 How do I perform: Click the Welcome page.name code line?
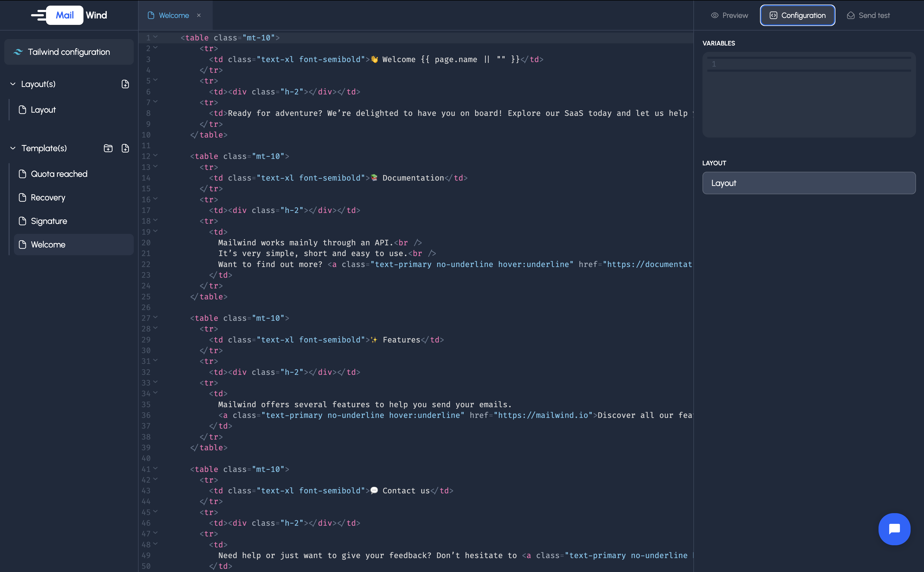point(376,59)
